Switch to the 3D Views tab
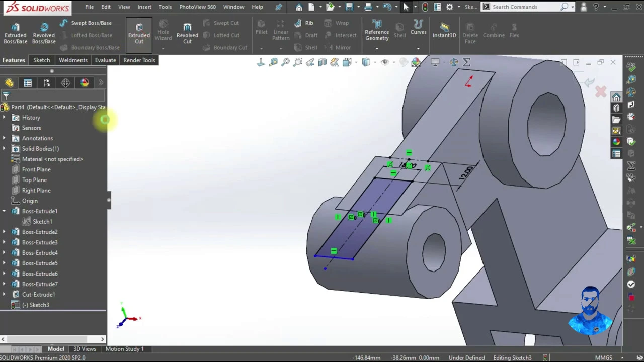644x362 pixels. (x=85, y=349)
